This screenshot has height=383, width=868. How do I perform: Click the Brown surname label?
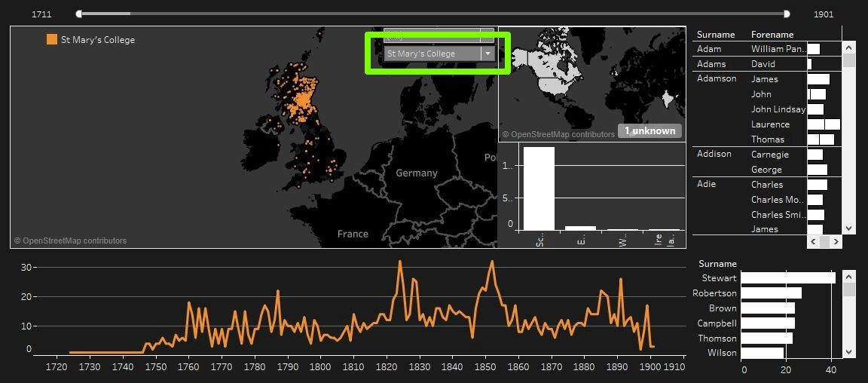723,308
